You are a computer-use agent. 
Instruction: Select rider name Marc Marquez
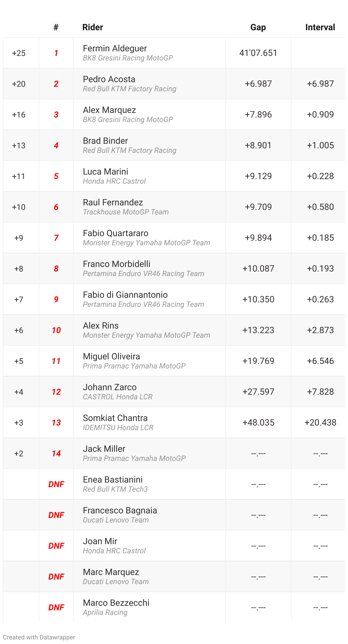click(111, 572)
